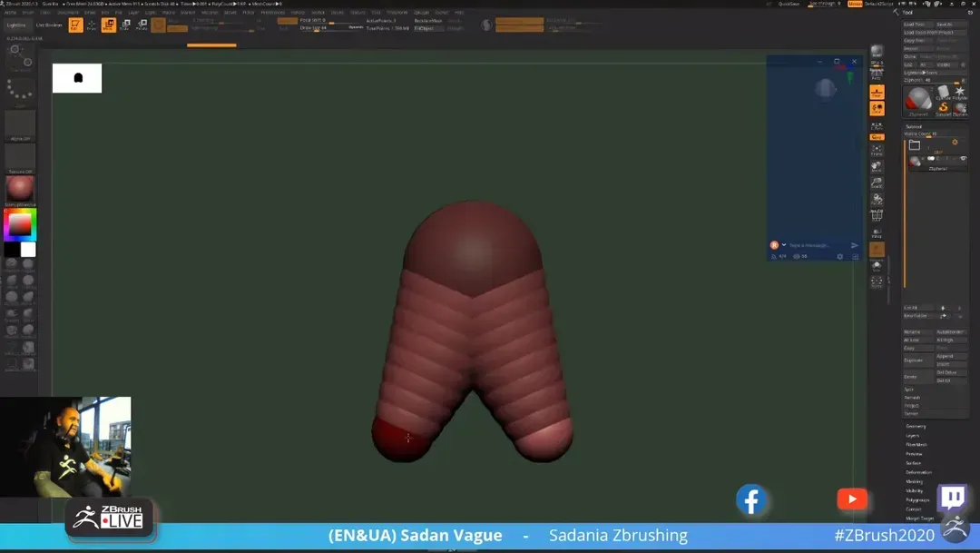The width and height of the screenshot is (980, 553).
Task: Open the Preferences menu
Action: pos(272,13)
